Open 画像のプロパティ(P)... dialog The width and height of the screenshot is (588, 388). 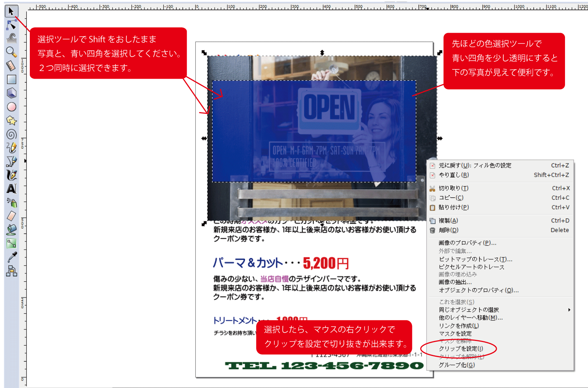(500, 243)
